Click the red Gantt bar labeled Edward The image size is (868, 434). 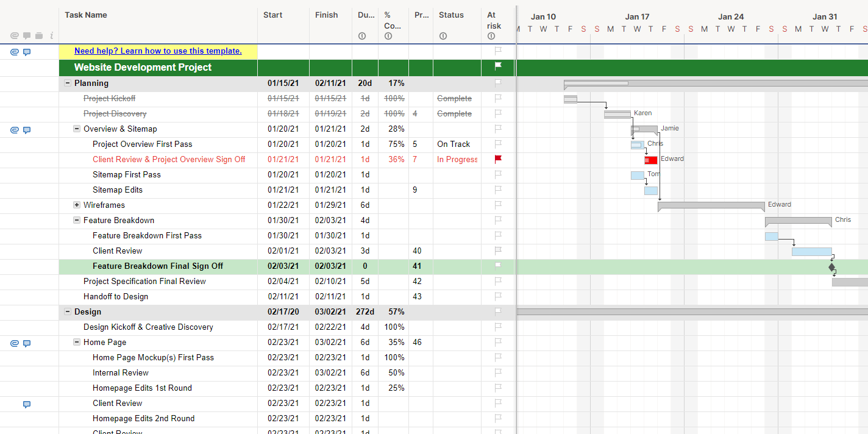[651, 160]
